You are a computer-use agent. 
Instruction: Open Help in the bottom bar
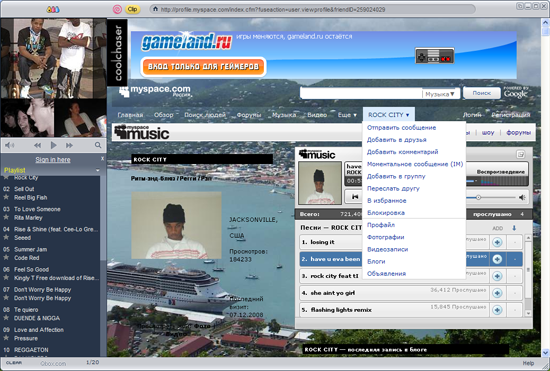[x=528, y=363]
